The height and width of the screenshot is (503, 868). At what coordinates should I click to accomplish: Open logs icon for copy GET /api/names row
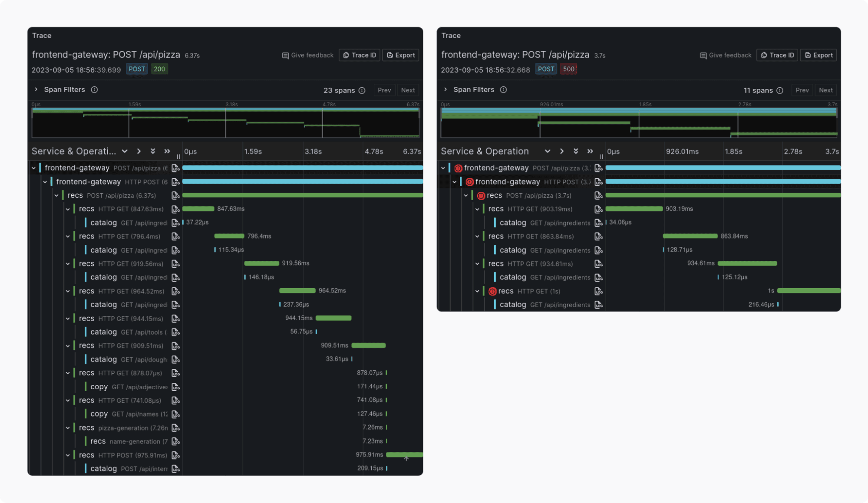(175, 414)
